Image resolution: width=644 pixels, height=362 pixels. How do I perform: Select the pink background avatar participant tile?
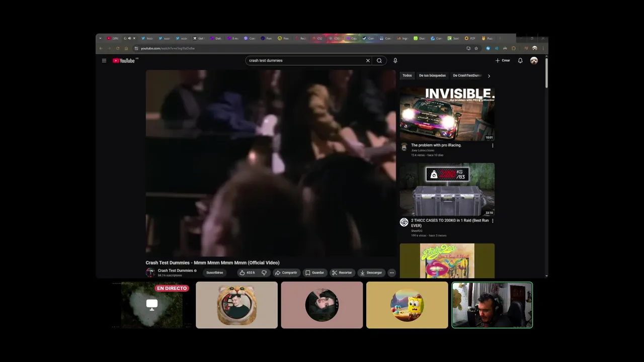click(322, 305)
